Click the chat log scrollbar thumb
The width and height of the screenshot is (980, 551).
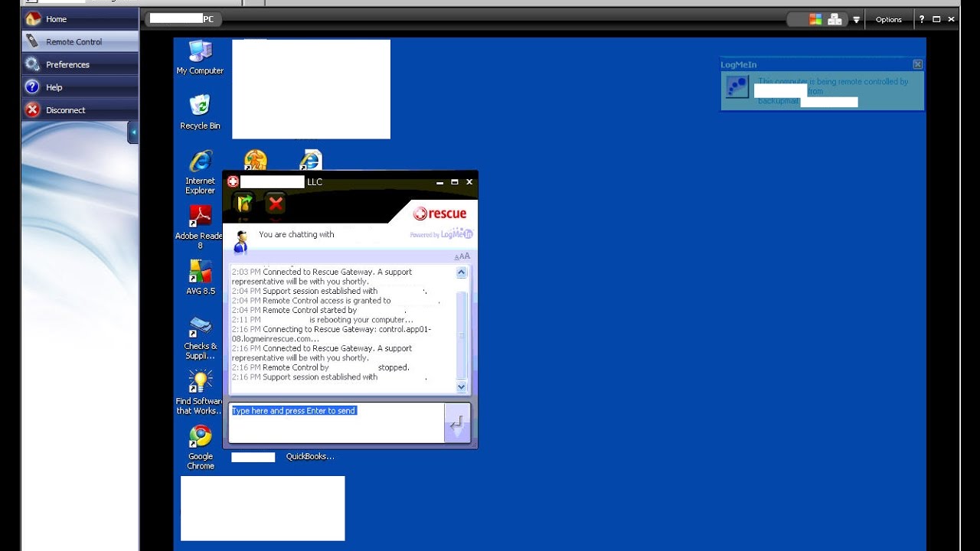(x=461, y=335)
